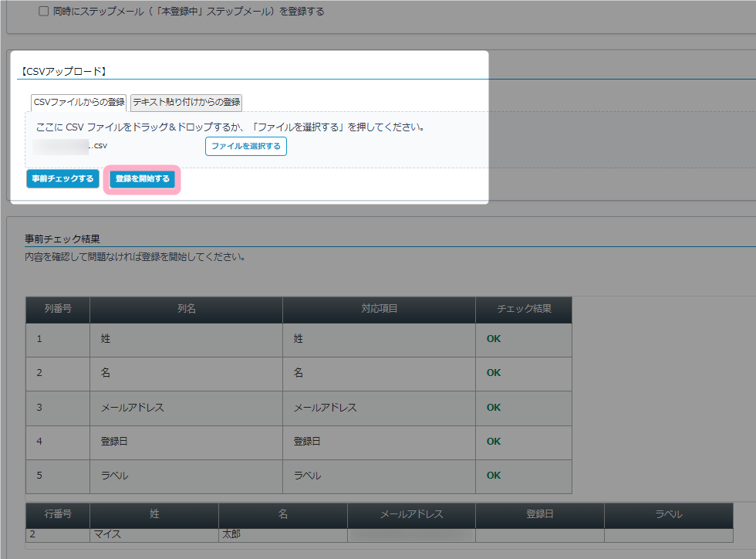The height and width of the screenshot is (559, 756).
Task: Click the blurred email cell in preview row
Action: (410, 534)
